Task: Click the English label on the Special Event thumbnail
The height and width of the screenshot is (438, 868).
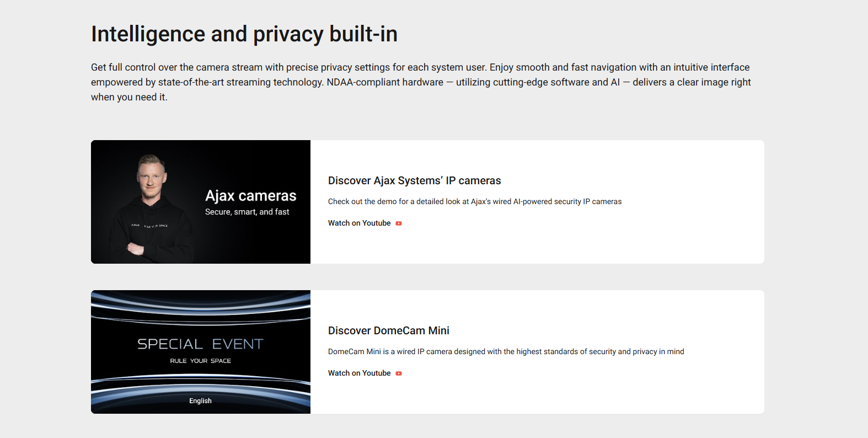Action: tap(200, 401)
